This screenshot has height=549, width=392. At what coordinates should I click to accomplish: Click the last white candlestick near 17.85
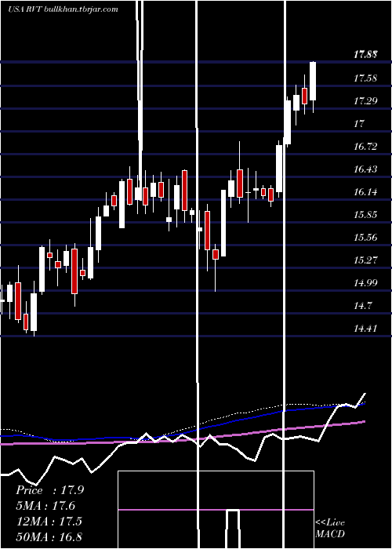(x=313, y=82)
